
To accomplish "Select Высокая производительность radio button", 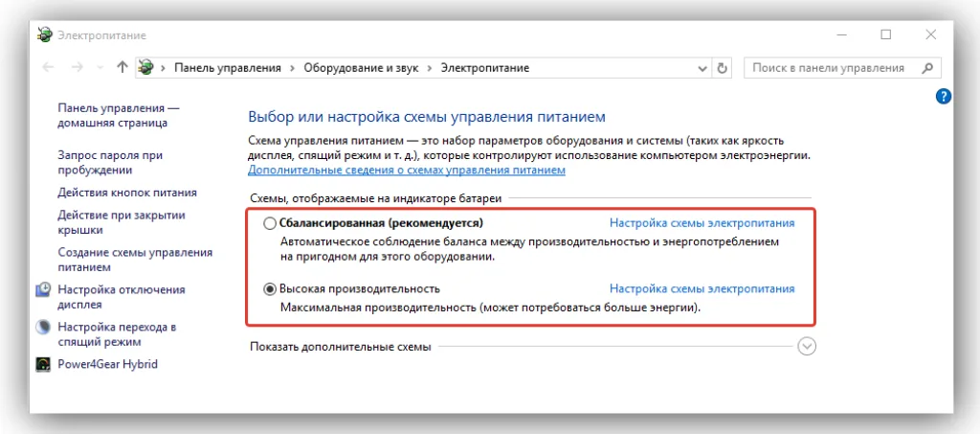I will pos(270,289).
